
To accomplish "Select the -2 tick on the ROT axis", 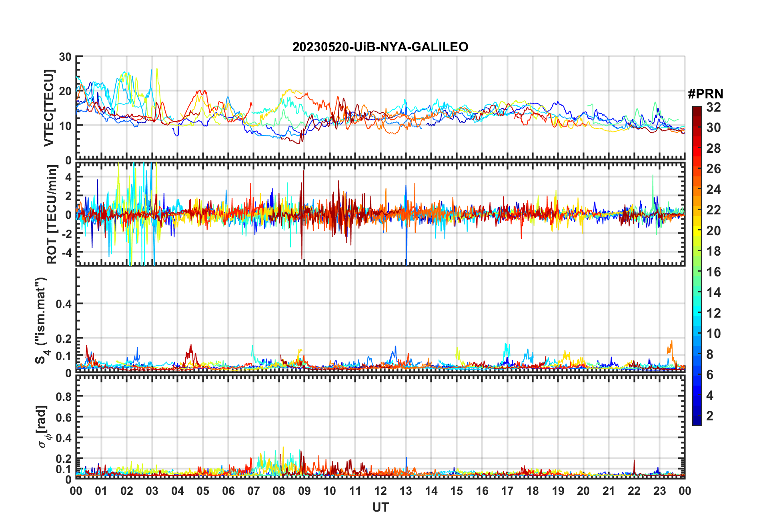I will (66, 234).
